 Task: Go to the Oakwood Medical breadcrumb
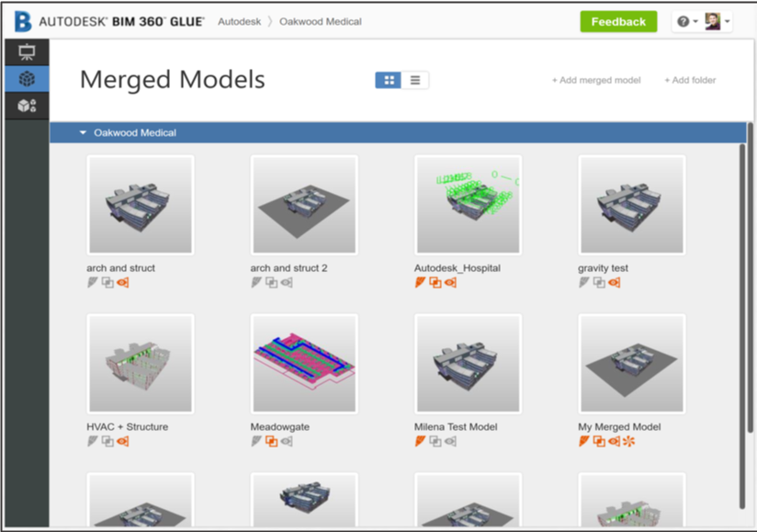coord(320,22)
